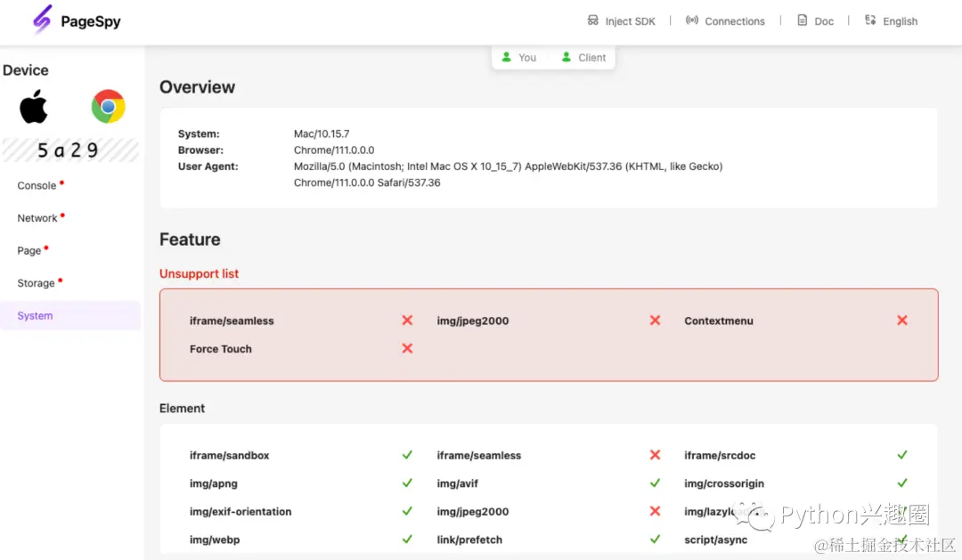The width and height of the screenshot is (962, 560).
Task: Click the Doc document icon
Action: [x=802, y=20]
